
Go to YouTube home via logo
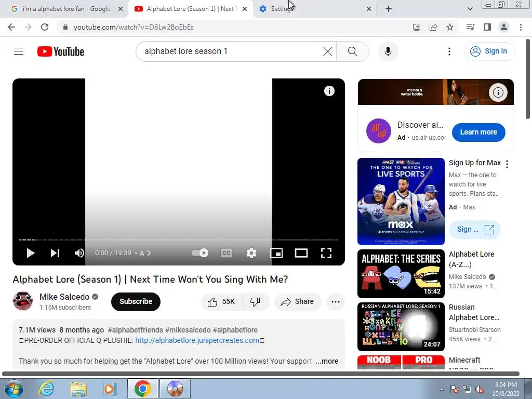(61, 51)
